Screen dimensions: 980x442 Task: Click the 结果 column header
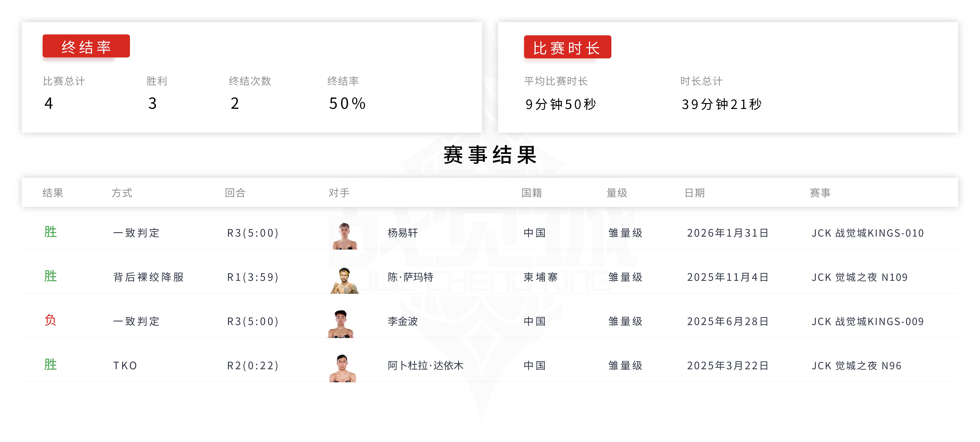(53, 193)
